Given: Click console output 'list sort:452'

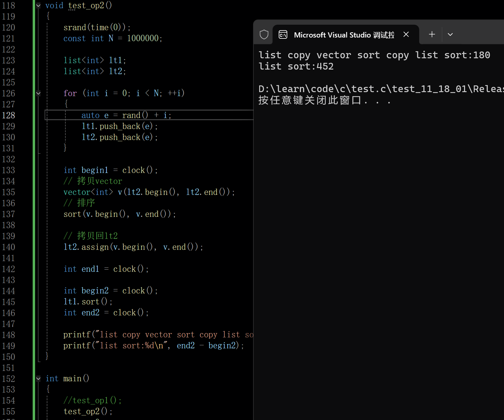Looking at the screenshot, I should (x=296, y=66).
